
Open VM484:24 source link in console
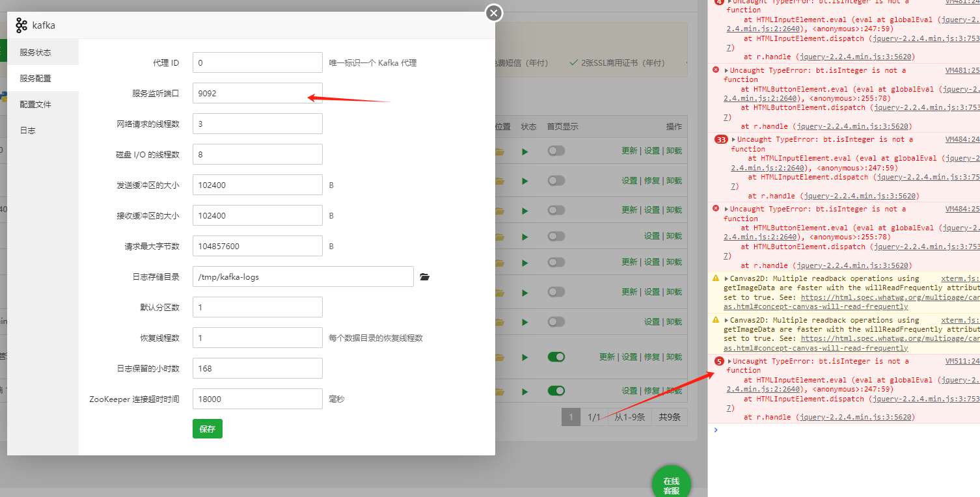pos(962,139)
